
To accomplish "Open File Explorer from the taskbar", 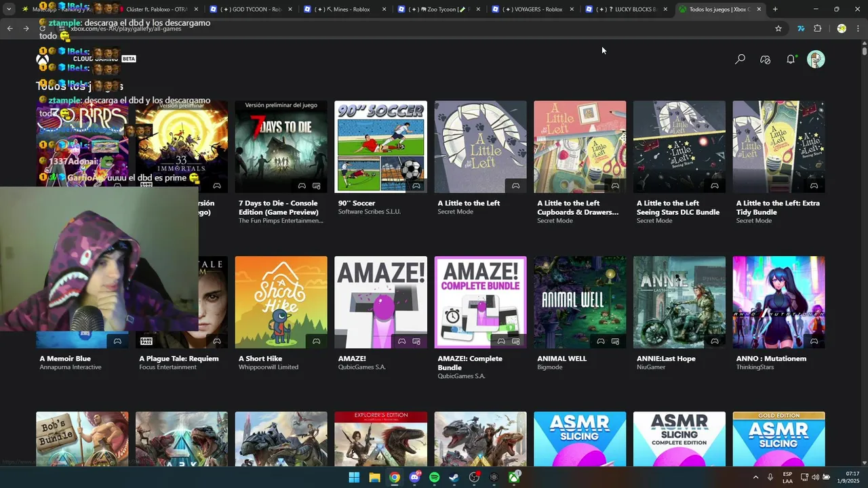I will [x=374, y=477].
